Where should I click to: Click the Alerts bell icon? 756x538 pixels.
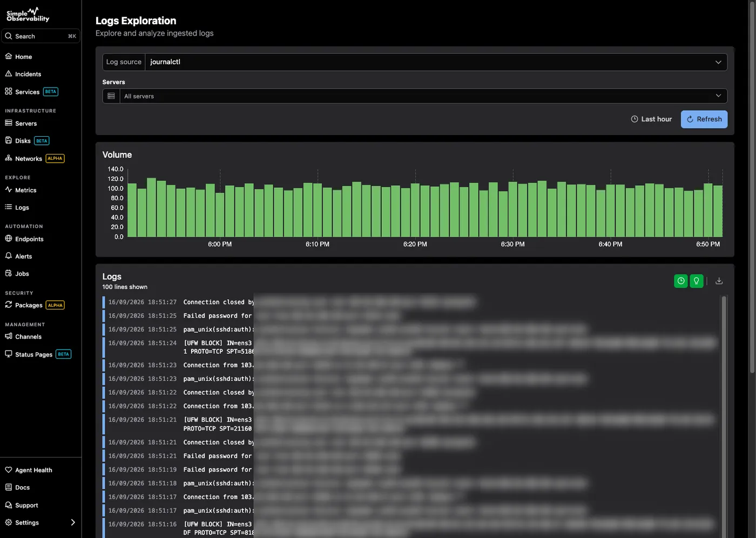[9, 256]
